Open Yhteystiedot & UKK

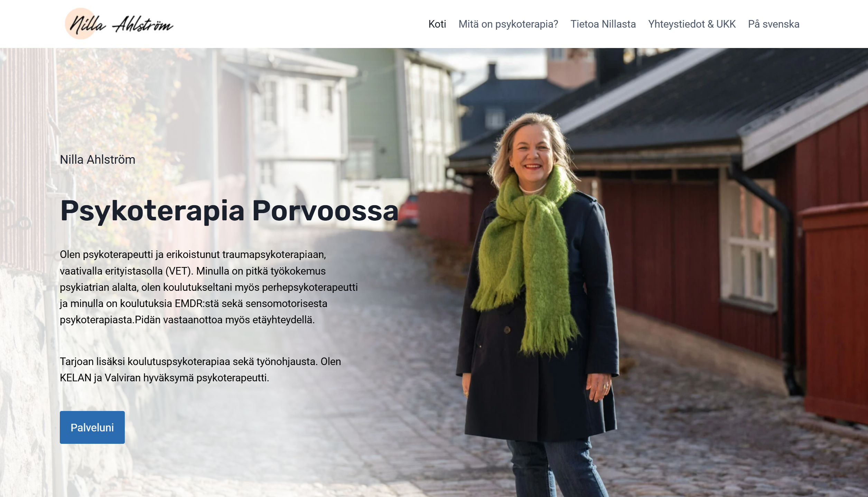point(692,24)
